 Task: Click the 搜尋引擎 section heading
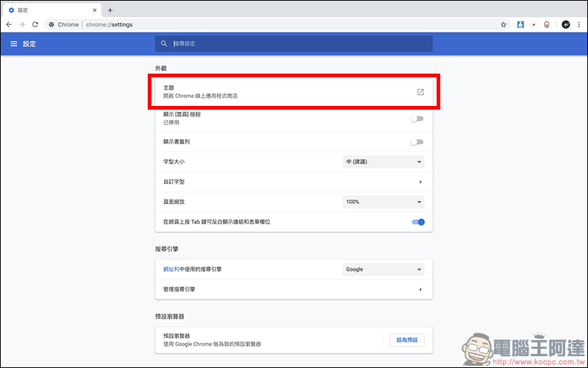coord(167,249)
